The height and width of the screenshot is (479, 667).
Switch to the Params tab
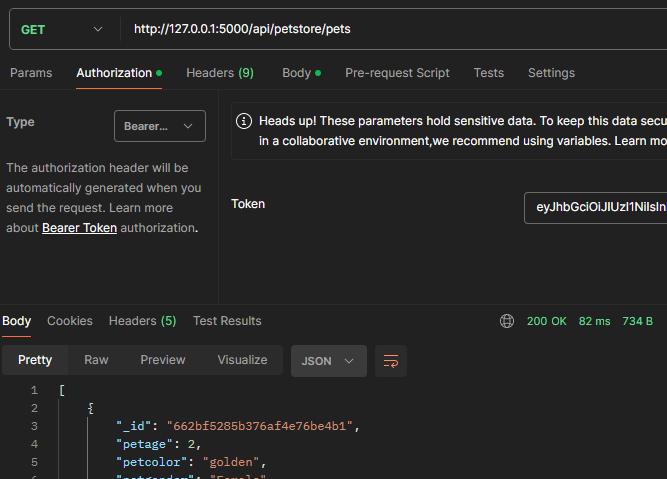pos(31,73)
